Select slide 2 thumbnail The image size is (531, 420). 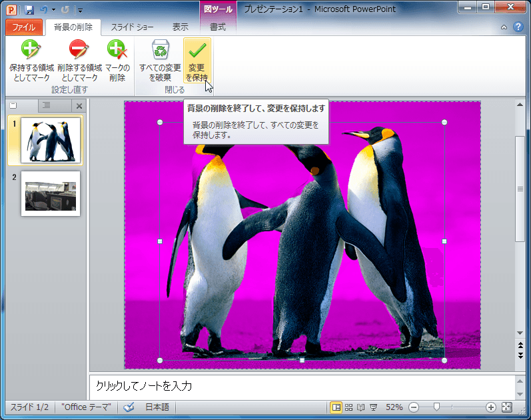click(51, 193)
